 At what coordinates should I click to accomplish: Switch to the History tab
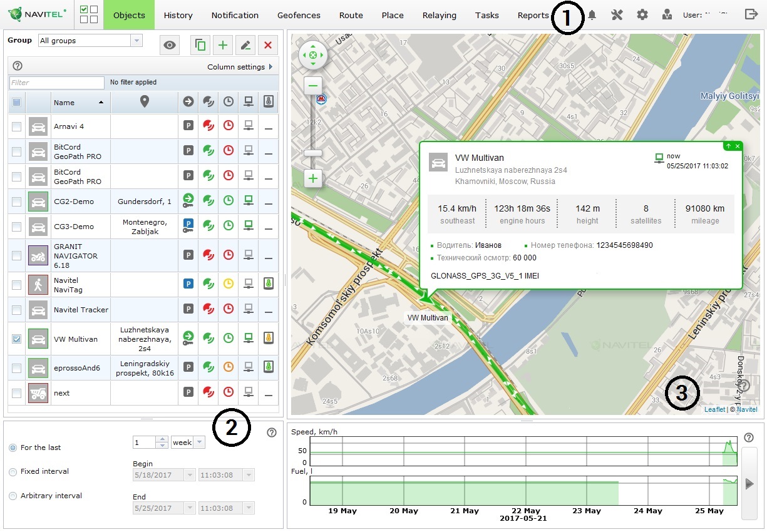tap(178, 15)
